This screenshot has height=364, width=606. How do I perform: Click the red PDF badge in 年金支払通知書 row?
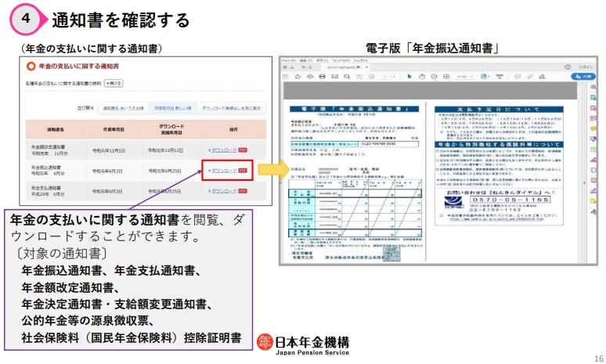pyautogui.click(x=243, y=191)
